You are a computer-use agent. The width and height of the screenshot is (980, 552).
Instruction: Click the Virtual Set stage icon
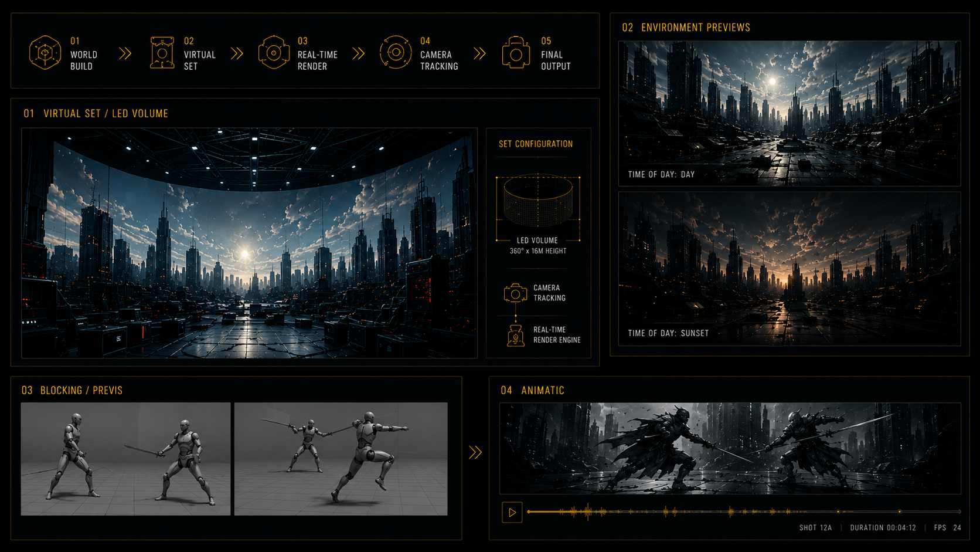coord(162,53)
